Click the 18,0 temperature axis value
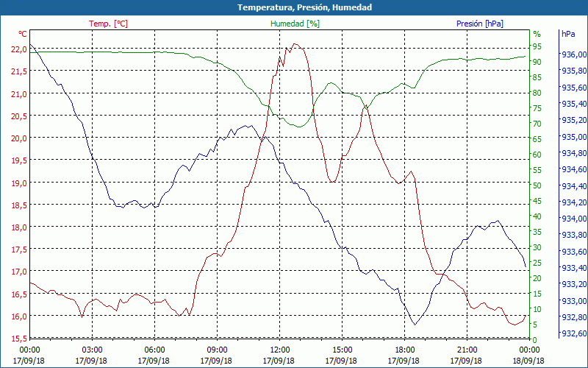Screen dimensions: 588x368 click(19, 227)
